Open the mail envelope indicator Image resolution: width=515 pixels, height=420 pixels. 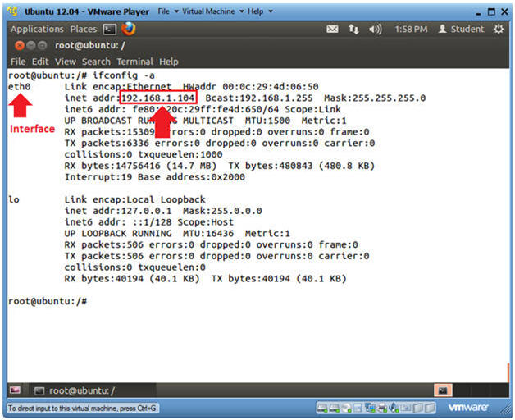tap(332, 30)
